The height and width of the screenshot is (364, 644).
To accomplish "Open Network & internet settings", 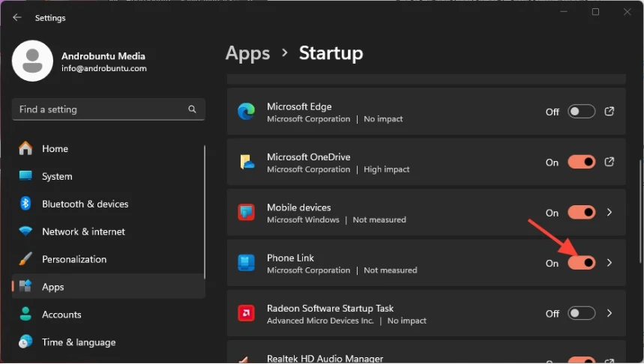I will pos(109,231).
